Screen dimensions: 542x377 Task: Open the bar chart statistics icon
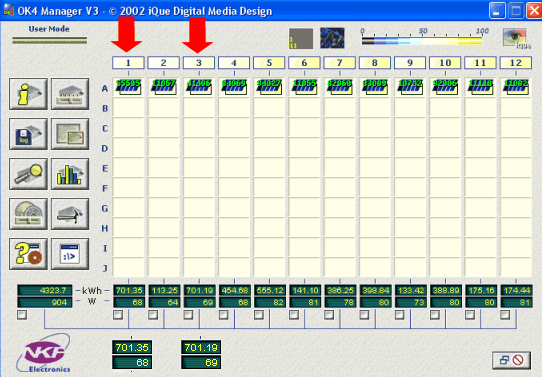pyautogui.click(x=70, y=174)
